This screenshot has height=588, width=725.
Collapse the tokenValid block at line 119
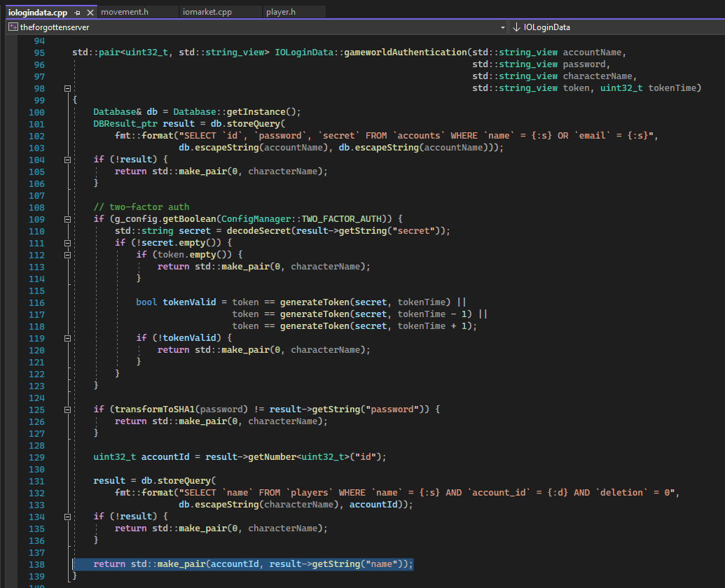67,338
